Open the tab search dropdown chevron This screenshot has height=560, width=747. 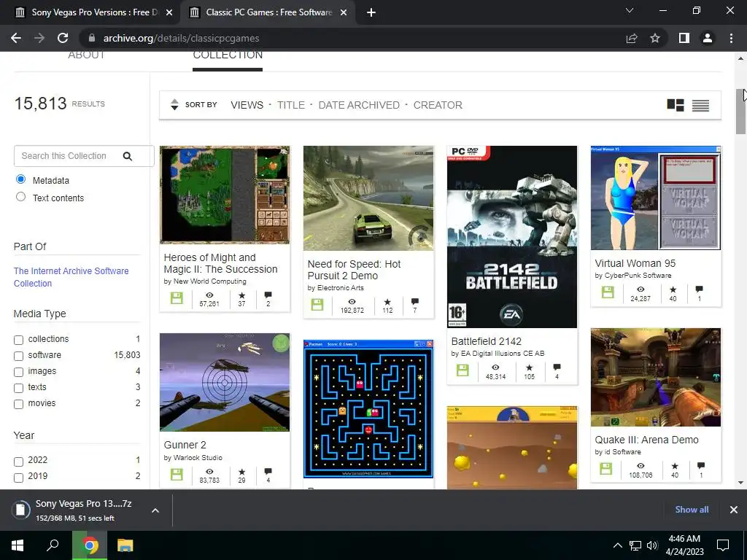tap(630, 10)
